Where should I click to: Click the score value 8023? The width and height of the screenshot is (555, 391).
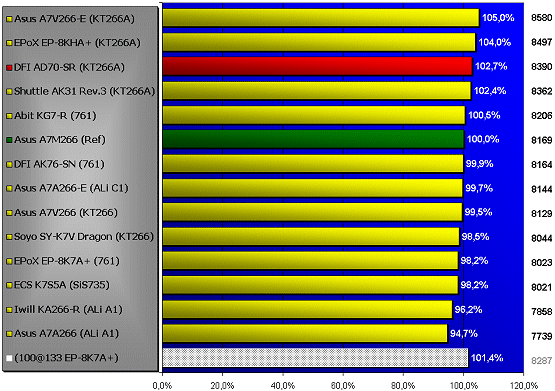[542, 262]
